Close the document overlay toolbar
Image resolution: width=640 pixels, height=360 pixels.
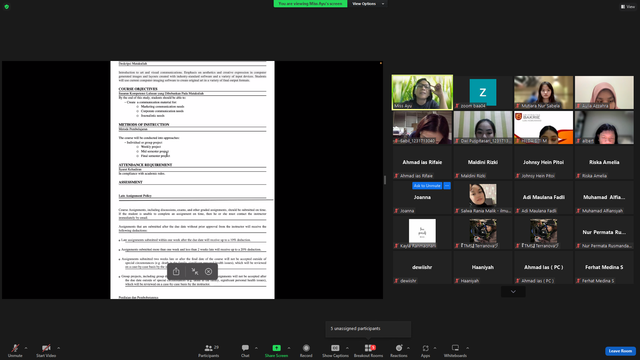(x=209, y=271)
